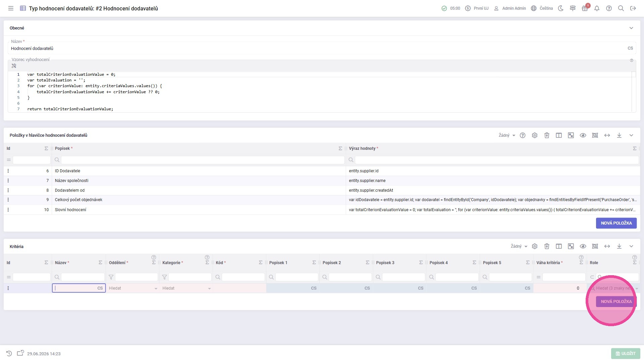Download export in header items toolbar
Screen dimensions: 644x362
(x=619, y=135)
